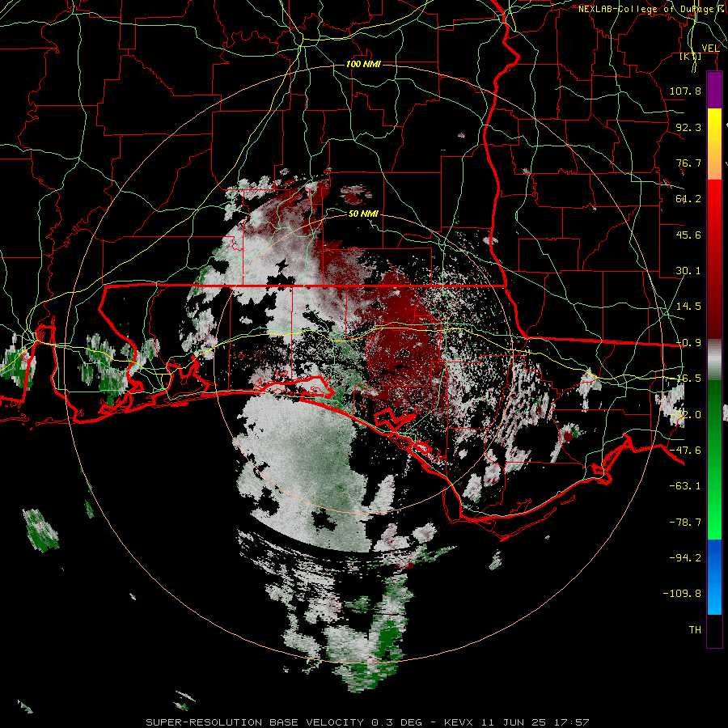728x728 pixels.
Task: Select the black TH segment of color bar
Action: click(714, 631)
